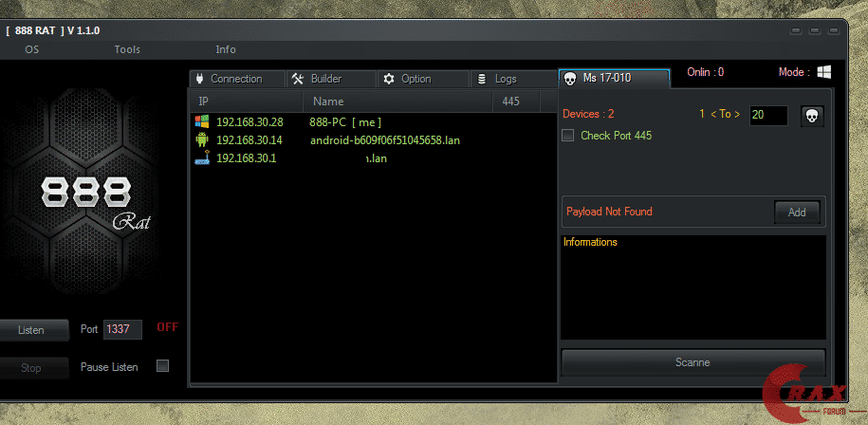Switch to the Option tab

[423, 79]
